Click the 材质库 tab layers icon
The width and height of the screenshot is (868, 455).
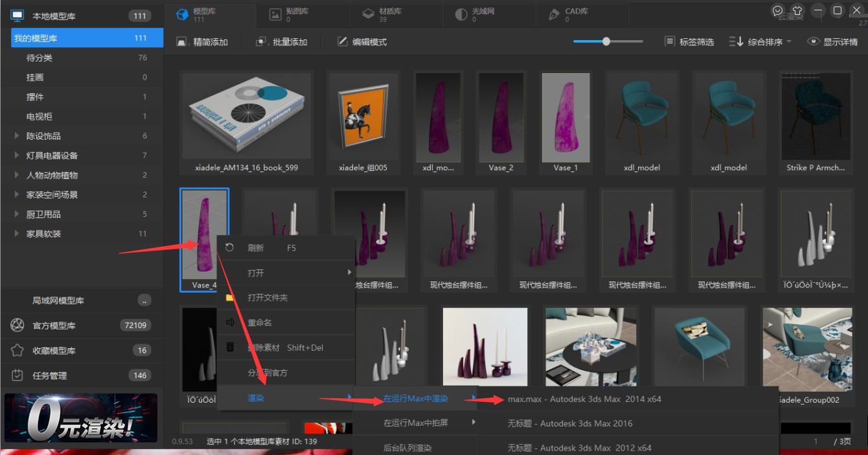click(369, 14)
